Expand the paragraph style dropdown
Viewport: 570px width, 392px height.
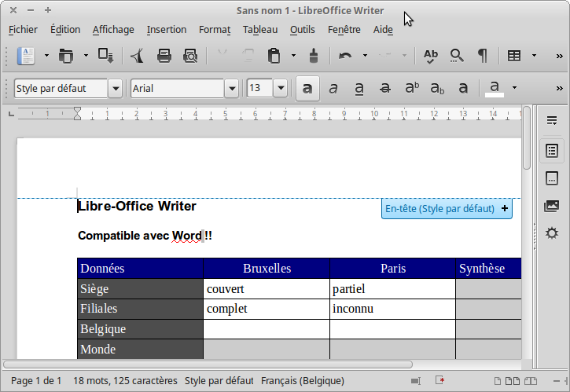click(x=116, y=88)
